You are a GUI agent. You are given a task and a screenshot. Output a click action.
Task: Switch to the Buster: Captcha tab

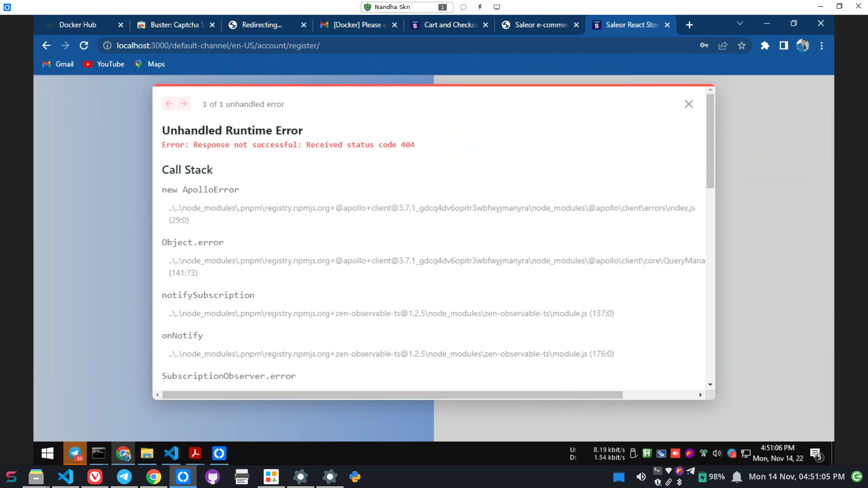coord(176,25)
